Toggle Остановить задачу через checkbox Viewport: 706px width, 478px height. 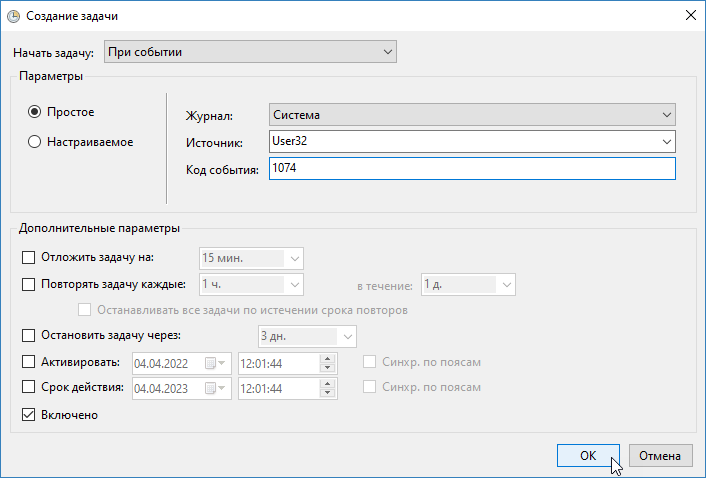coord(28,336)
